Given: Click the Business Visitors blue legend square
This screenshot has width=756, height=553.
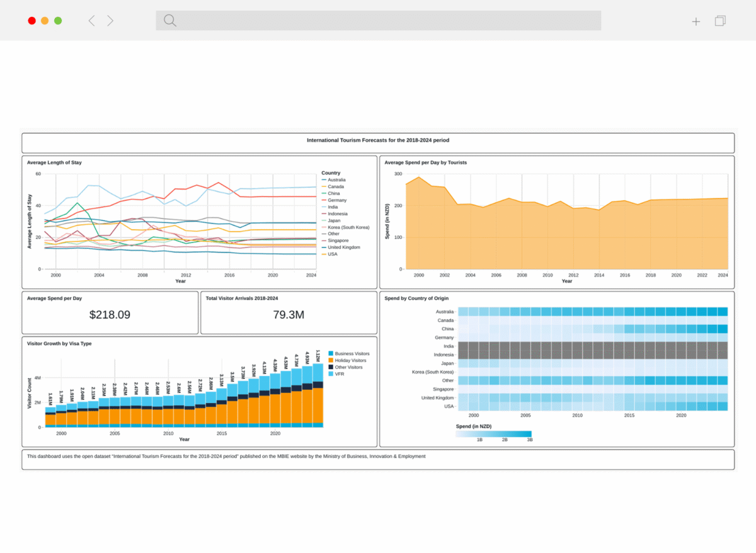Looking at the screenshot, I should pyautogui.click(x=331, y=354).
